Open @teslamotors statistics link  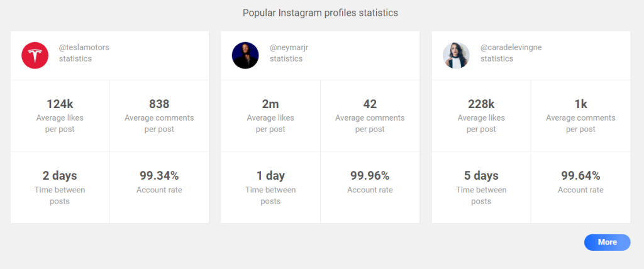click(84, 53)
